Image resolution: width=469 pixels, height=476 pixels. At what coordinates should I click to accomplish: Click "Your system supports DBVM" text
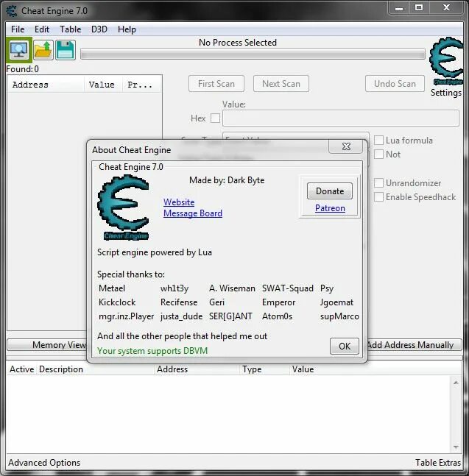pyautogui.click(x=152, y=351)
